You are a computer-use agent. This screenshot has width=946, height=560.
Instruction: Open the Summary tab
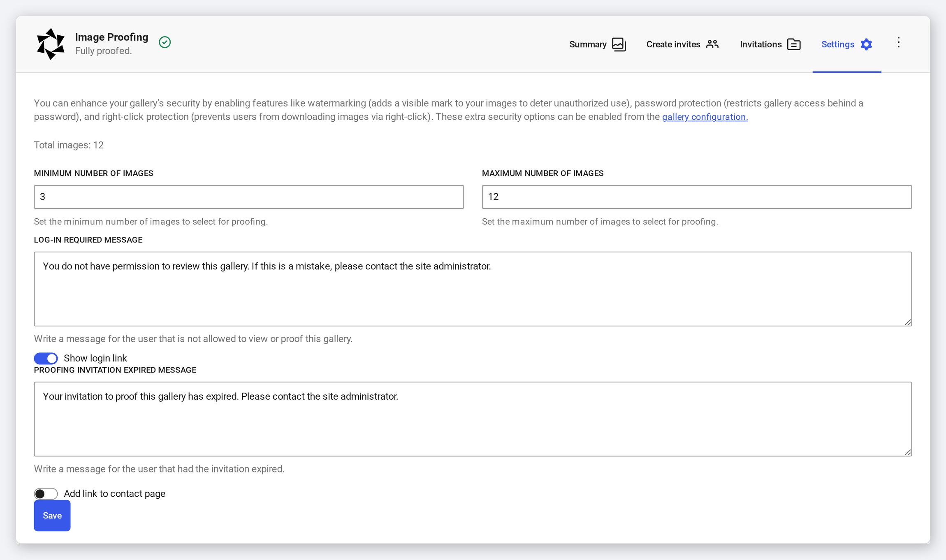(598, 44)
